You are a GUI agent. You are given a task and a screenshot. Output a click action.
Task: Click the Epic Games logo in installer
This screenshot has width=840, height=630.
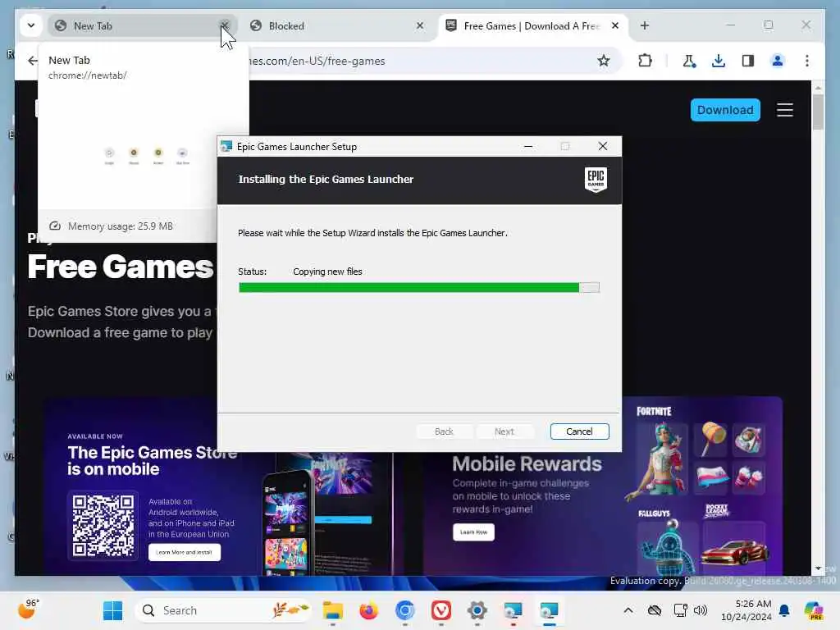point(596,180)
